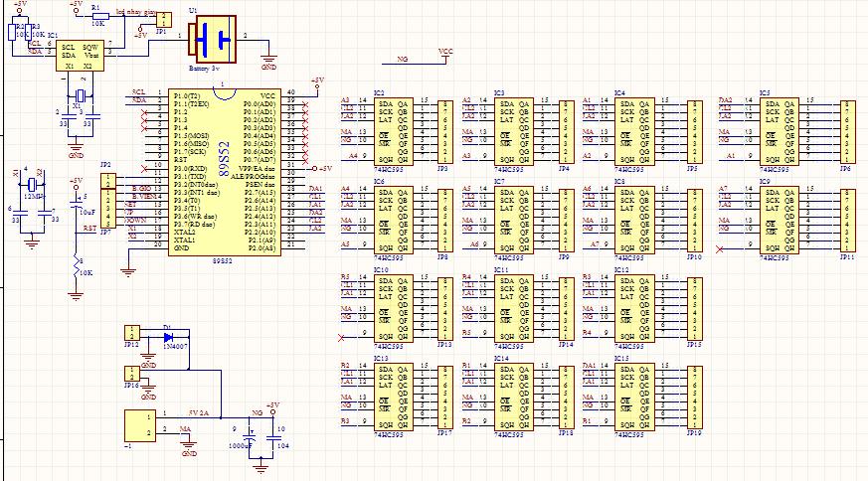Click the +5V power port at 89S52 pin 40
This screenshot has height=481, width=868.
(x=318, y=83)
